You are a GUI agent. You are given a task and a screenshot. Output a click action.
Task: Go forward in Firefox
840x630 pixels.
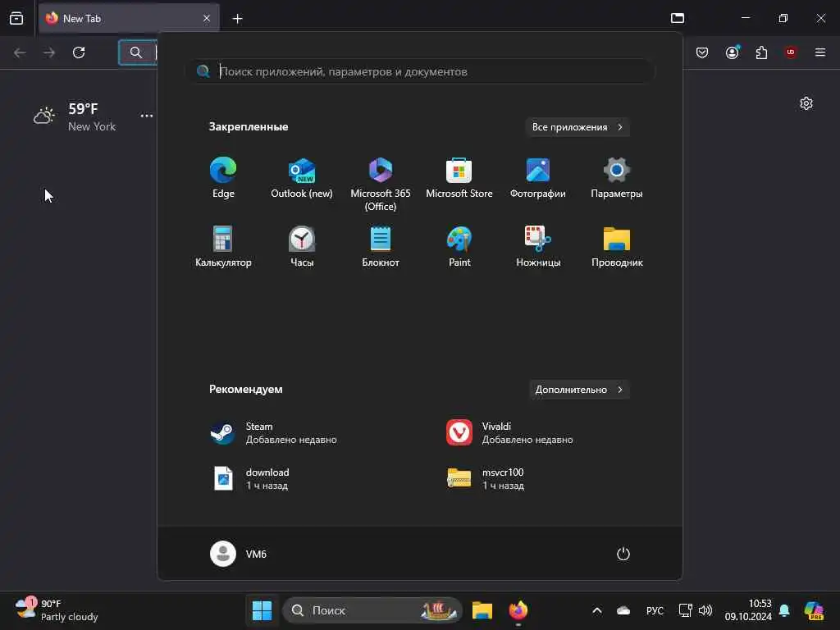(49, 52)
